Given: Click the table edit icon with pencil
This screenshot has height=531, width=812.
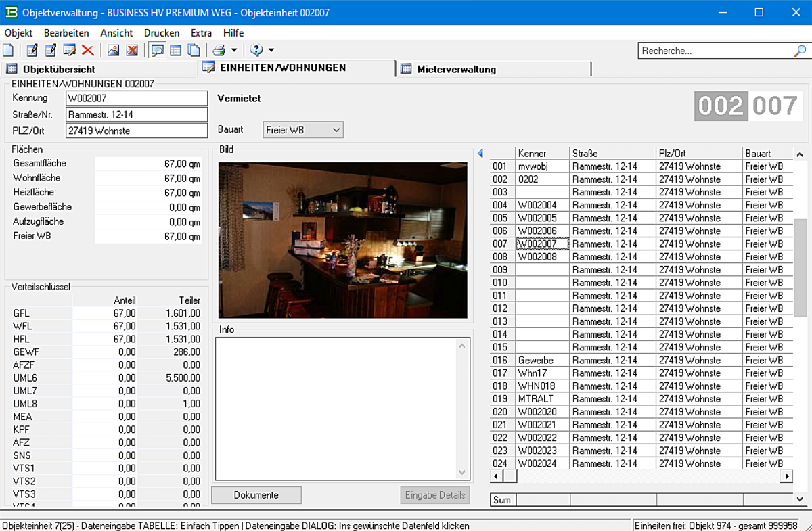Looking at the screenshot, I should coord(69,50).
